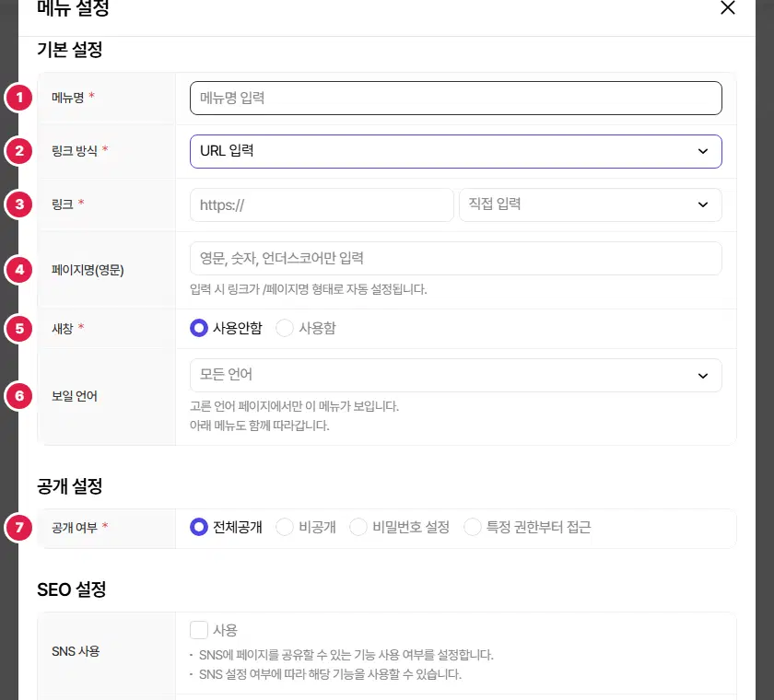This screenshot has height=700, width=774.
Task: Click the SEO 설정 section heading
Action: click(72, 589)
